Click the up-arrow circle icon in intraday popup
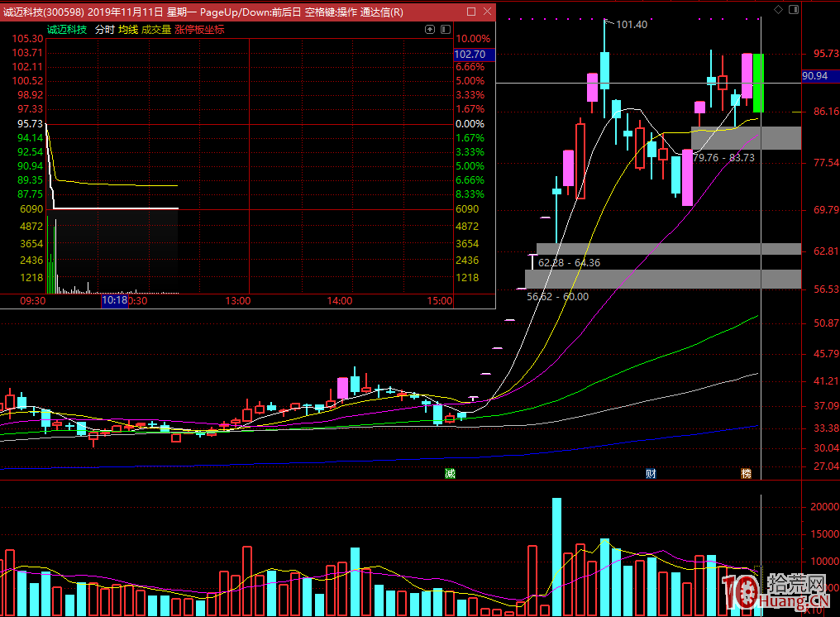 point(429,29)
